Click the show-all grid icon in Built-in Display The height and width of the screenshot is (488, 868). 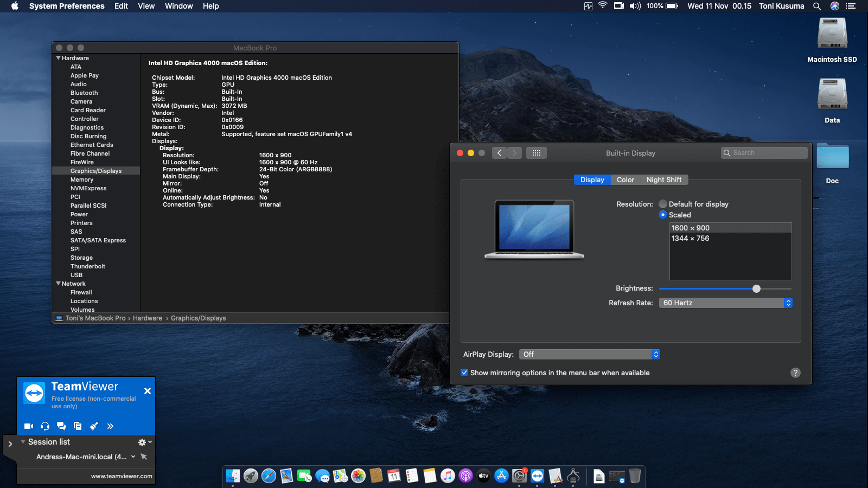tap(536, 153)
